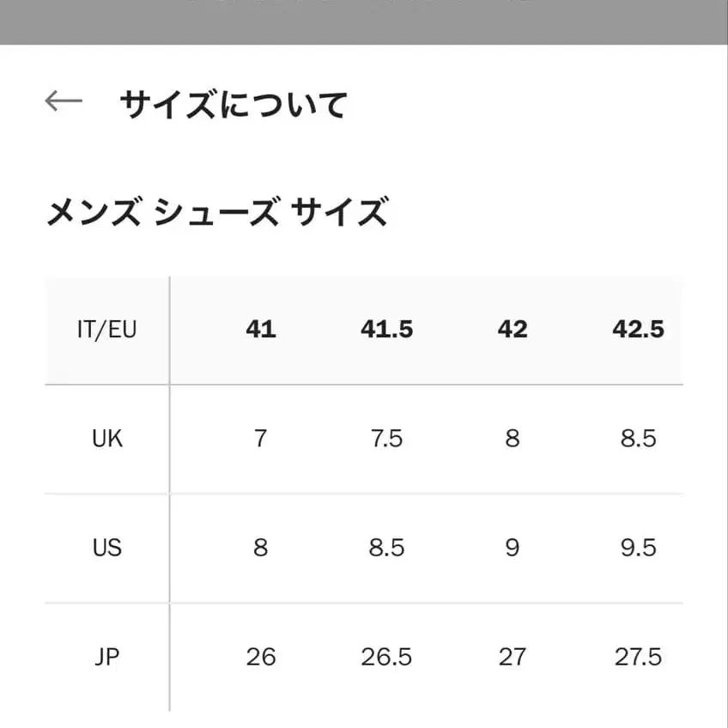Image resolution: width=728 pixels, height=728 pixels.
Task: Select JP size 27 cell
Action: (x=512, y=657)
